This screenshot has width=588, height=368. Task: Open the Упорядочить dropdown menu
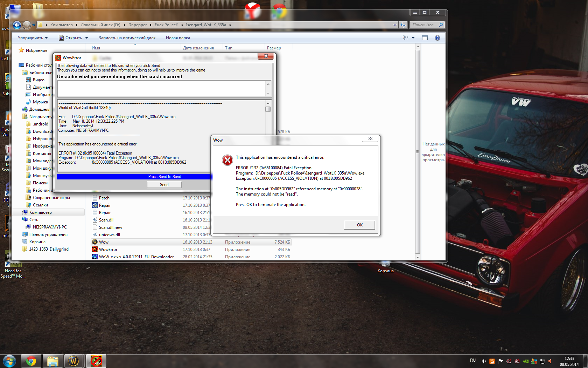click(33, 38)
